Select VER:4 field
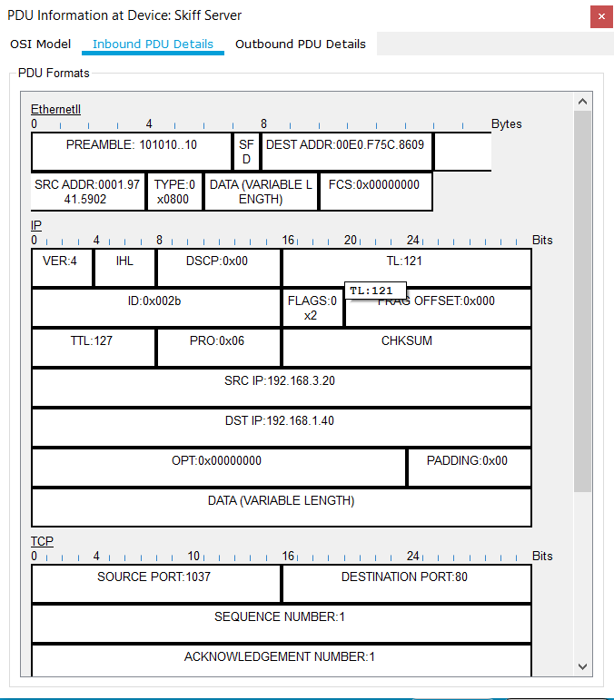 (62, 268)
